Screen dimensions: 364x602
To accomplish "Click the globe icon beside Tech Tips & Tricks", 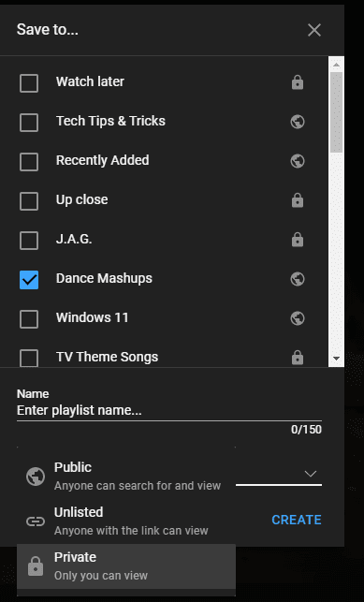I will click(x=298, y=122).
